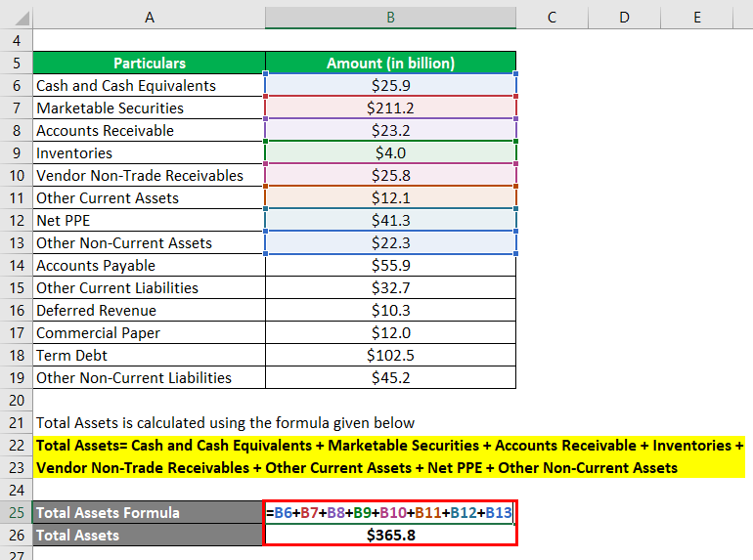
Task: Click highlighted row 23 Vendor Non-Trade text
Action: (x=357, y=468)
